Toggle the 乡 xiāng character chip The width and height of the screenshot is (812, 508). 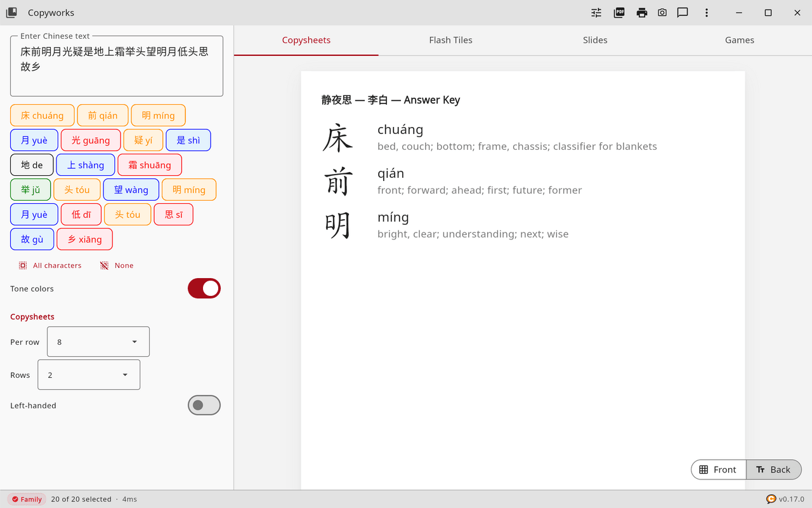(x=84, y=239)
